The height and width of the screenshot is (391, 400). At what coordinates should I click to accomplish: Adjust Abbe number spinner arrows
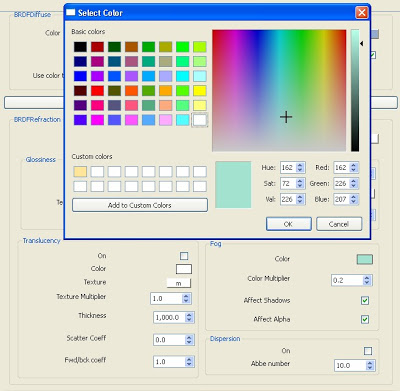click(x=370, y=365)
